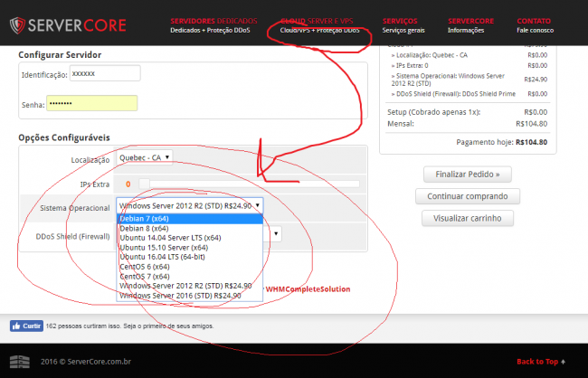This screenshot has height=378, width=588.
Task: Click the DDoS Shield Prime summary line
Action: pos(469,94)
